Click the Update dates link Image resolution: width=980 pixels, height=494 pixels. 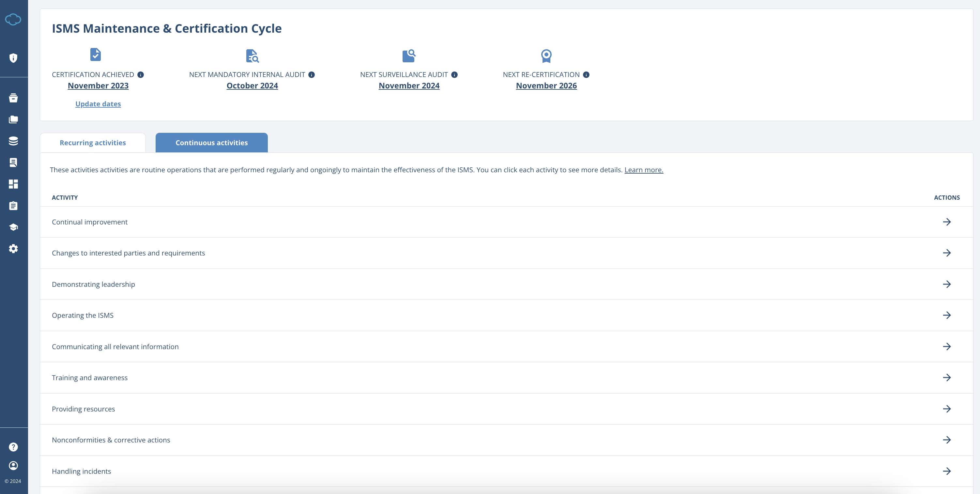[98, 103]
